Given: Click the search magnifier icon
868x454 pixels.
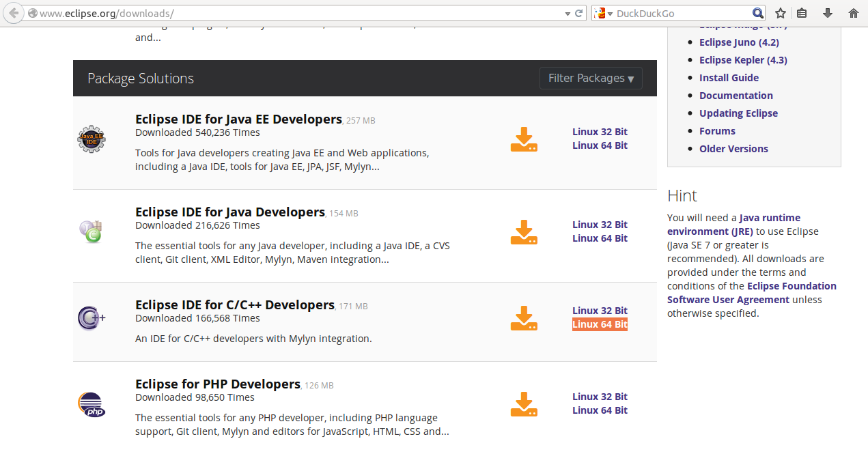Looking at the screenshot, I should coord(758,13).
